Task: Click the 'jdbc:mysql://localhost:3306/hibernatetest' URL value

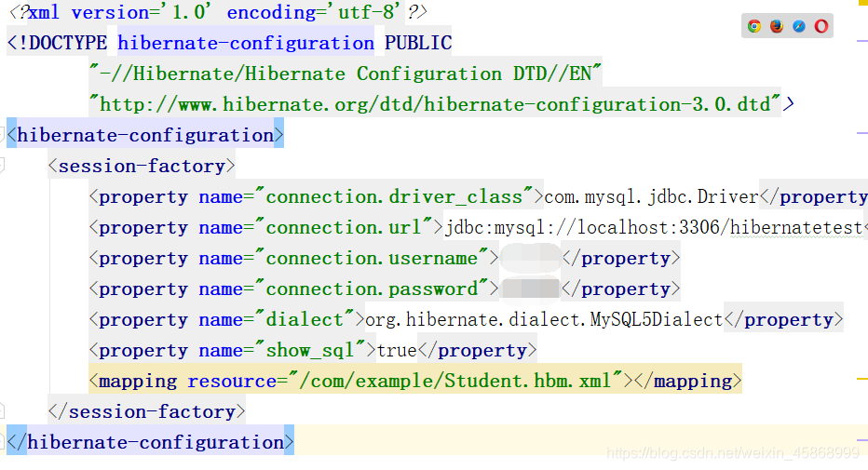Action: tap(654, 227)
